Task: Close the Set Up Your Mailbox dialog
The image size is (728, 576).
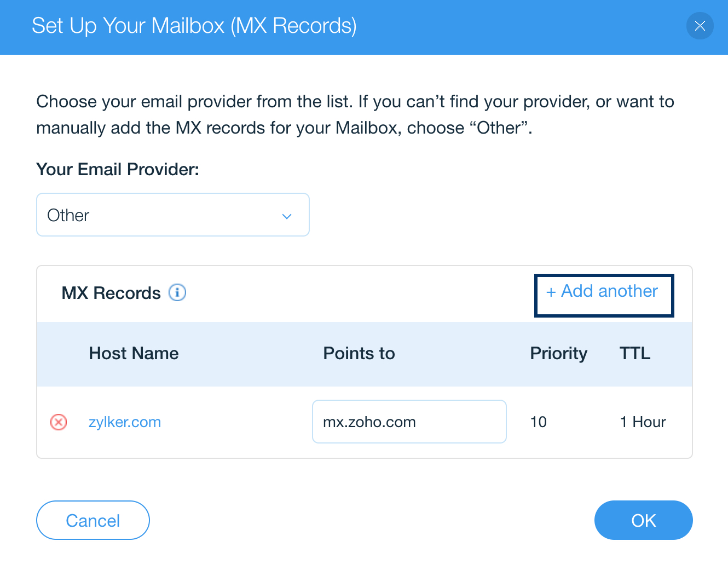Action: click(700, 26)
